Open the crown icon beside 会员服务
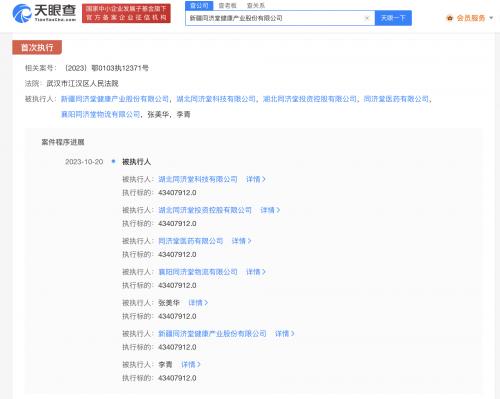 click(x=450, y=18)
